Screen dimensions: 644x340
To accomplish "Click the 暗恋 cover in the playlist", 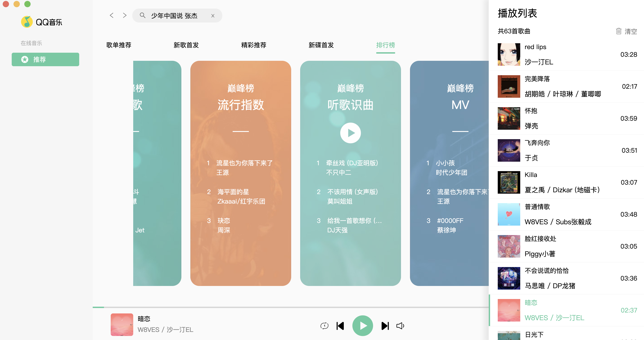I will coord(509,310).
